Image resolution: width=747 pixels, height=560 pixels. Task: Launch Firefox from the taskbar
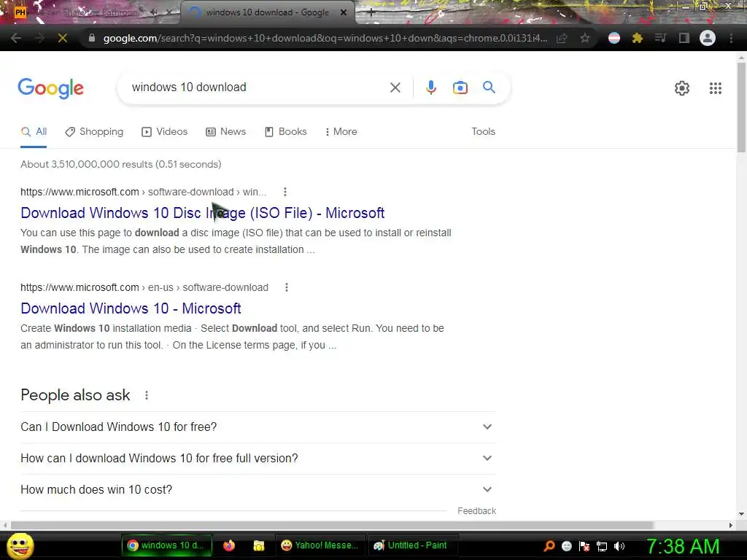coord(228,545)
